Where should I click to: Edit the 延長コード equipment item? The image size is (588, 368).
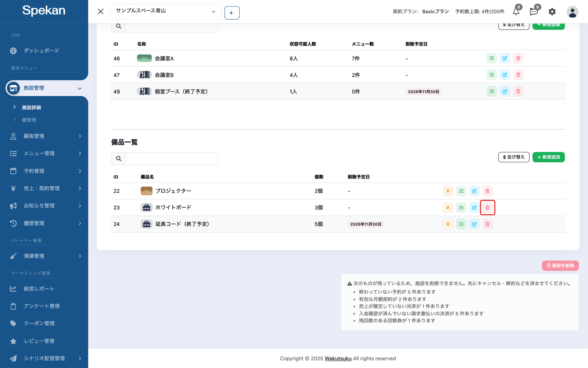click(x=474, y=224)
